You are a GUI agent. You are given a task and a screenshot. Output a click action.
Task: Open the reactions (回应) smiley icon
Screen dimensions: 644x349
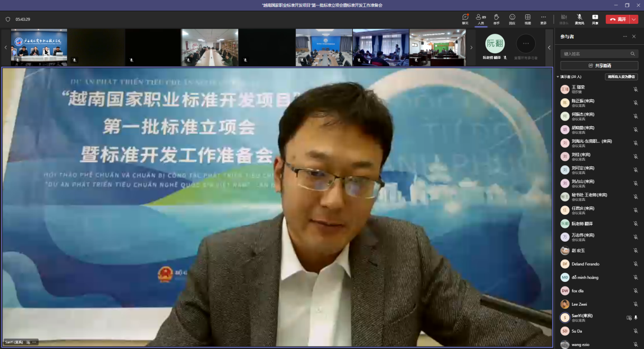tap(512, 18)
